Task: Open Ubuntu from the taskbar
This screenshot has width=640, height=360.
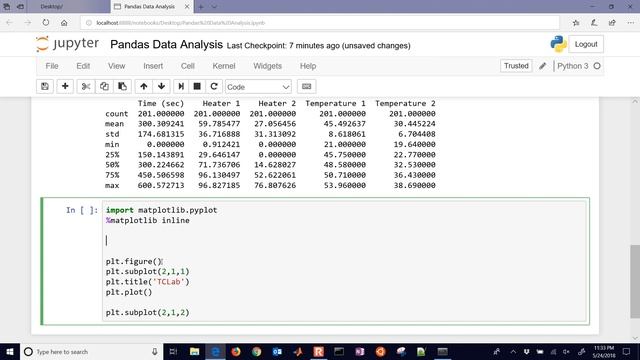Action: [x=380, y=351]
